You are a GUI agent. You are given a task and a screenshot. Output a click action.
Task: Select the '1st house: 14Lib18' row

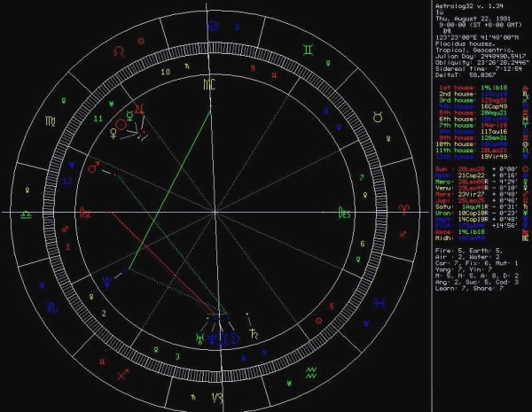tap(473, 88)
